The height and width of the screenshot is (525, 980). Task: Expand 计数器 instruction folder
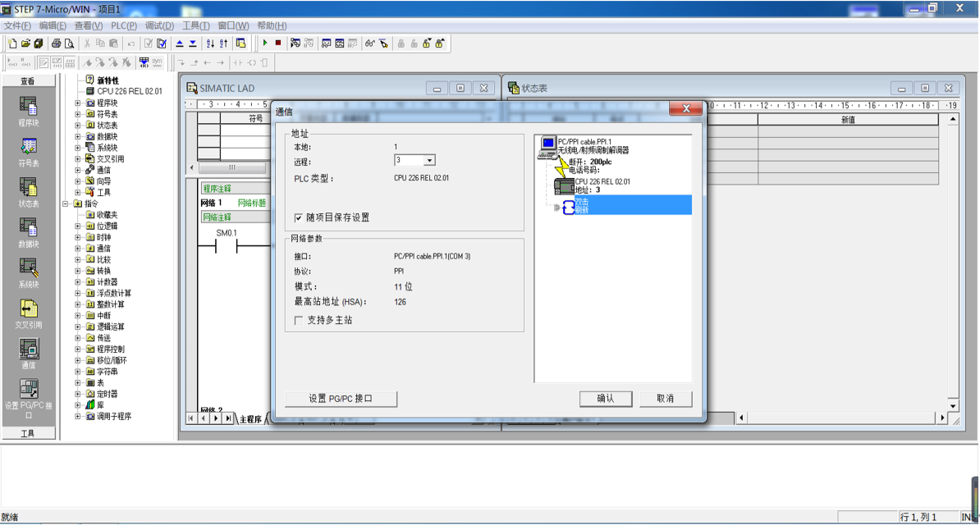(78, 282)
